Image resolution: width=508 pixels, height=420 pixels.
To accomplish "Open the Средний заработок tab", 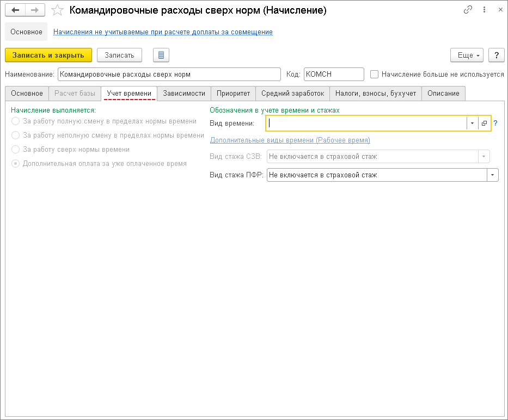I will 292,93.
